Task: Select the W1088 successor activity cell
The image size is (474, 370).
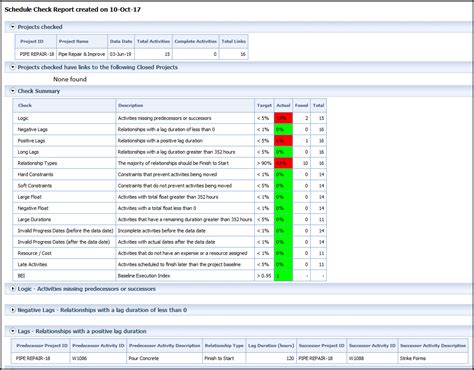Action: click(372, 358)
